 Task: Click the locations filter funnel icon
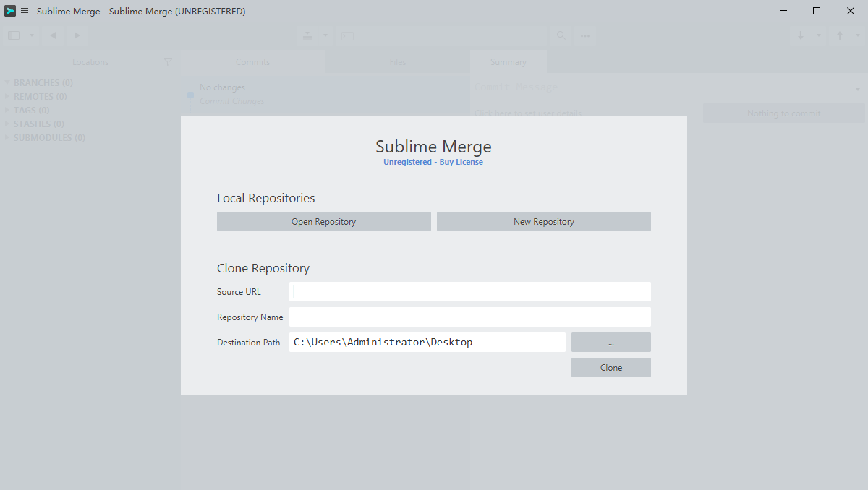point(169,62)
